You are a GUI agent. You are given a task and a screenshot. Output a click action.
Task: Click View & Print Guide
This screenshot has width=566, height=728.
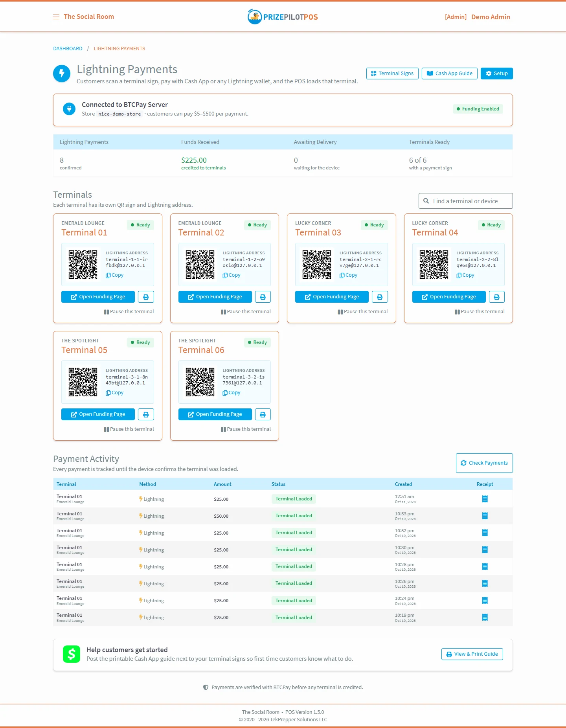coord(472,654)
